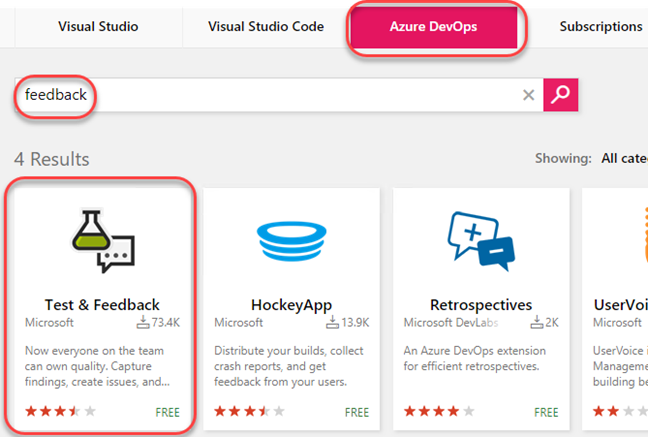Open the HockeyApp title link
Viewport: 648px width, 437px height.
(291, 305)
